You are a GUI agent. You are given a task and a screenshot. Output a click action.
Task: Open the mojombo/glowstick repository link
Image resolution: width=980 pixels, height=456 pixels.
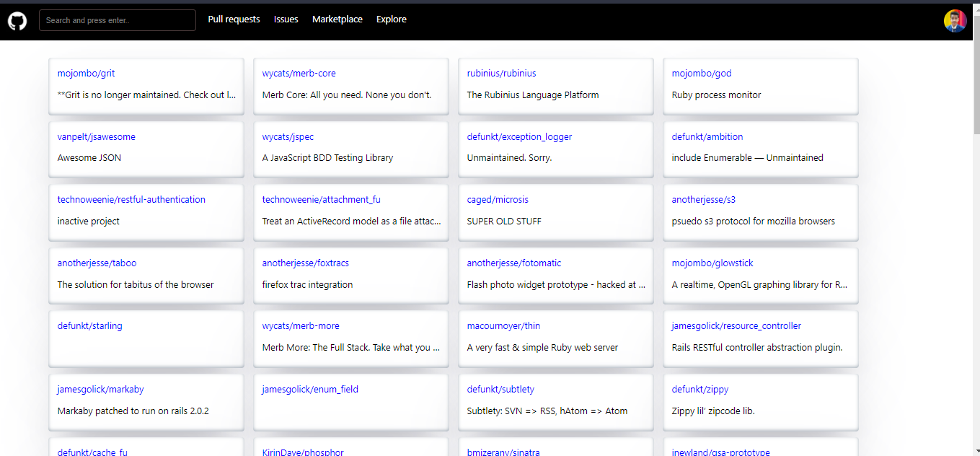point(712,263)
